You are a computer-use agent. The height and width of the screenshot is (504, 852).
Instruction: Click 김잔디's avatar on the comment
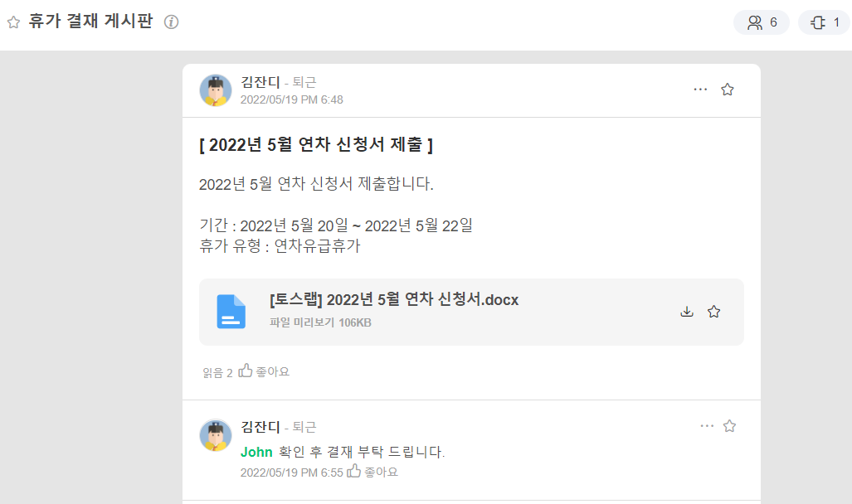[x=216, y=435]
